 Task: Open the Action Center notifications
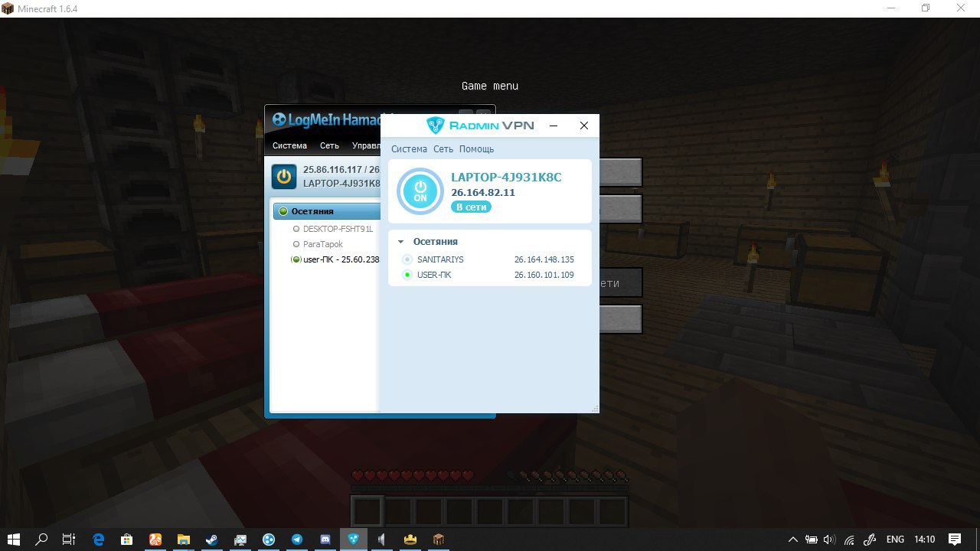click(955, 539)
